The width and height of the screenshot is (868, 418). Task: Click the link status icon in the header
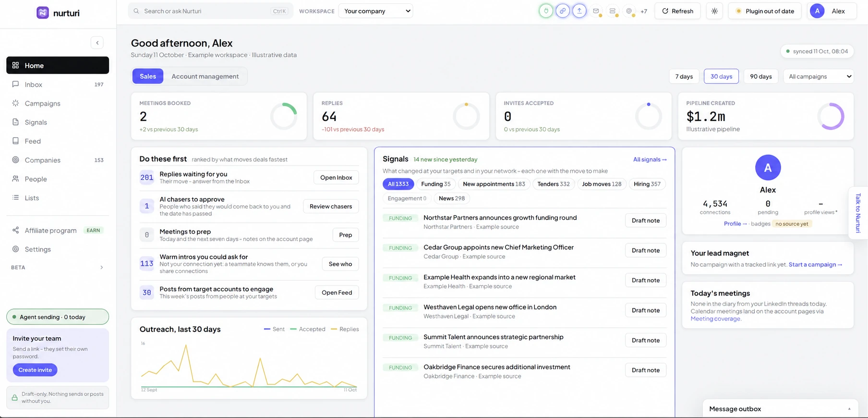click(x=563, y=11)
